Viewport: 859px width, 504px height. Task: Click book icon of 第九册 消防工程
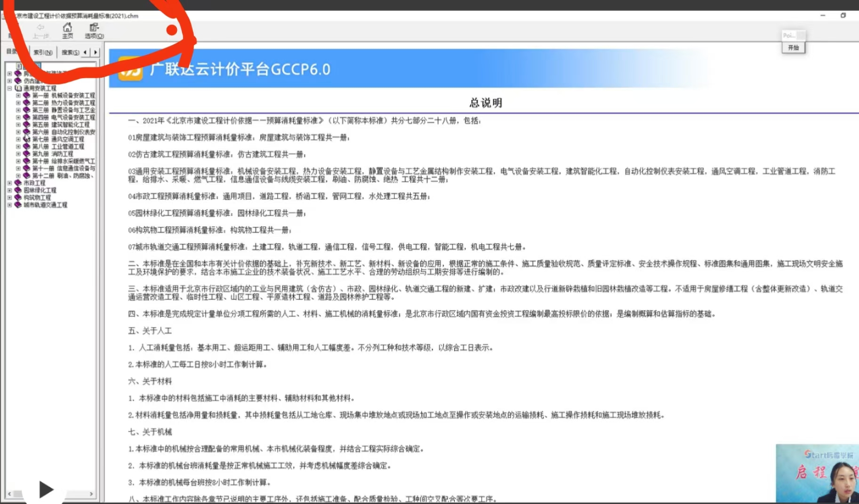27,154
